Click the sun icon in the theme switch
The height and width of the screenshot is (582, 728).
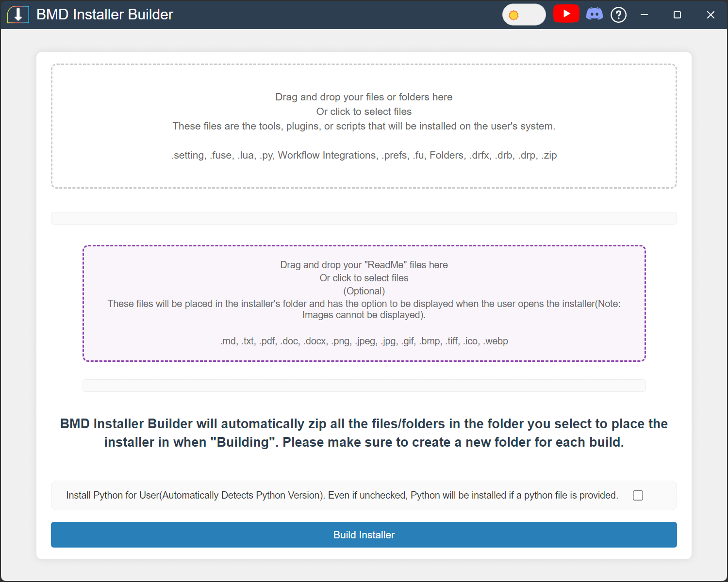pyautogui.click(x=513, y=16)
